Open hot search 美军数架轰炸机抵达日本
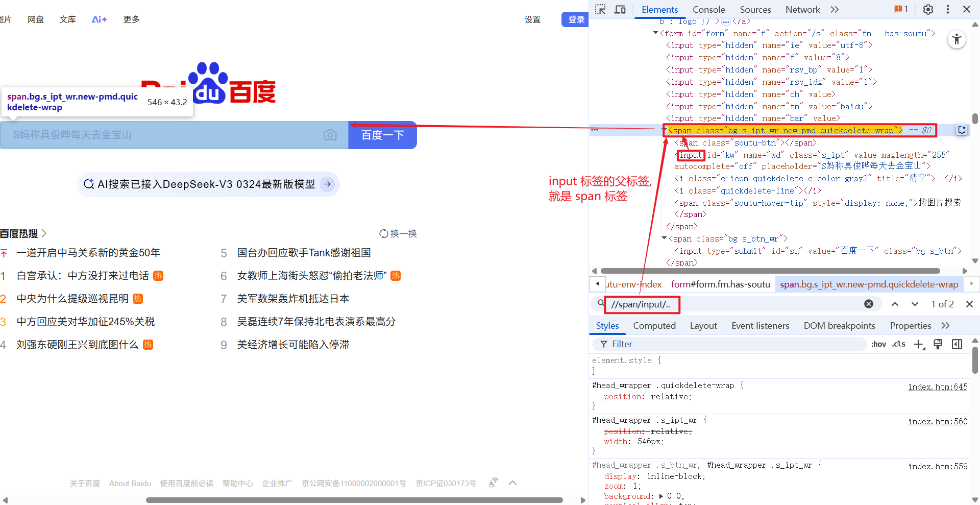The image size is (980, 505). 293,299
